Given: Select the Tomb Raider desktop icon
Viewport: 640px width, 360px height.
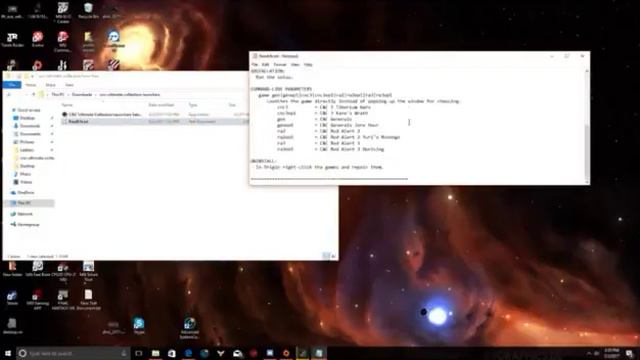Looking at the screenshot, I should pyautogui.click(x=12, y=40).
